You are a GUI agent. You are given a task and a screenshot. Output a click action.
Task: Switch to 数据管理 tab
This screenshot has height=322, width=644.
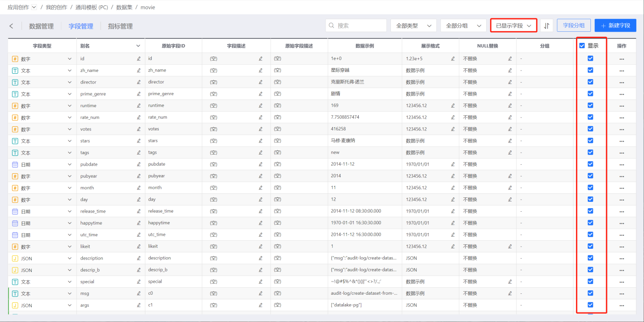click(41, 26)
